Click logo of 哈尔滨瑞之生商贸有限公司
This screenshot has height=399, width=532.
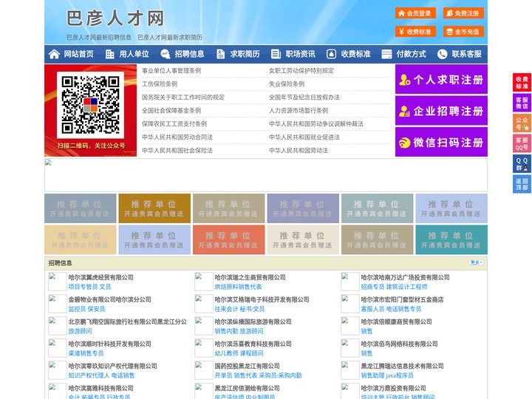pos(204,282)
